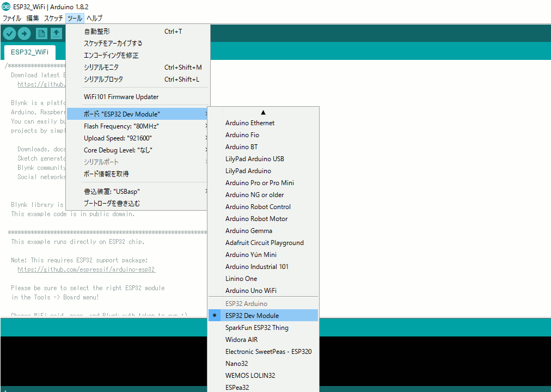Choose エンコーディングを修正 menu entry
Image resolution: width=551 pixels, height=392 pixels.
pyautogui.click(x=138, y=56)
